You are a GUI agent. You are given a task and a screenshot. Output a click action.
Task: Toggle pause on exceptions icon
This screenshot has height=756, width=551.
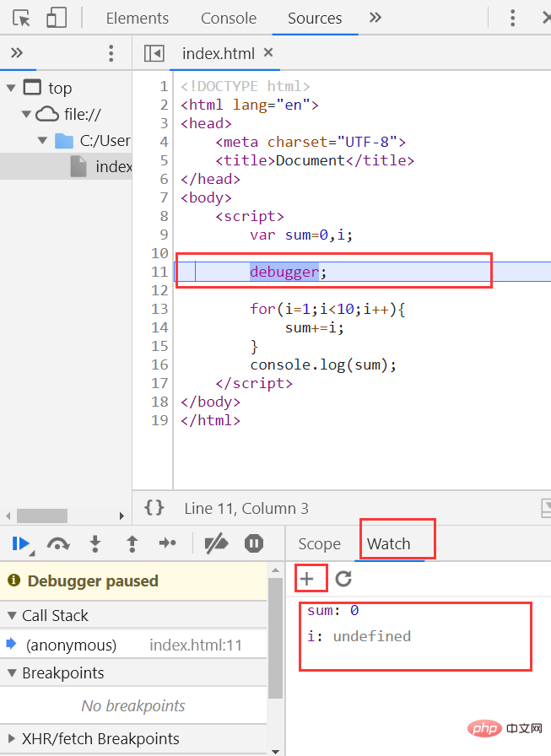[254, 543]
